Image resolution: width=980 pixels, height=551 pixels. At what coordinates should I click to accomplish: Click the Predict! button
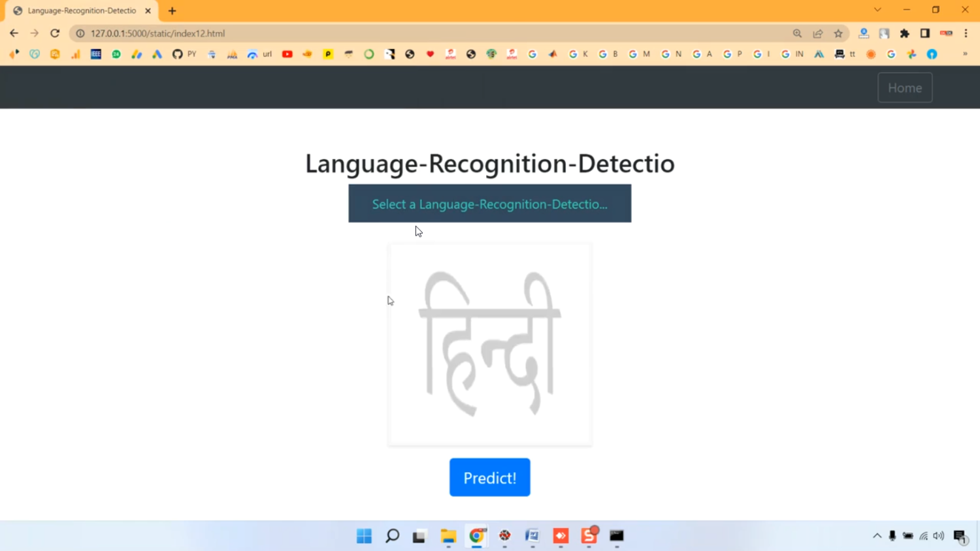click(490, 477)
